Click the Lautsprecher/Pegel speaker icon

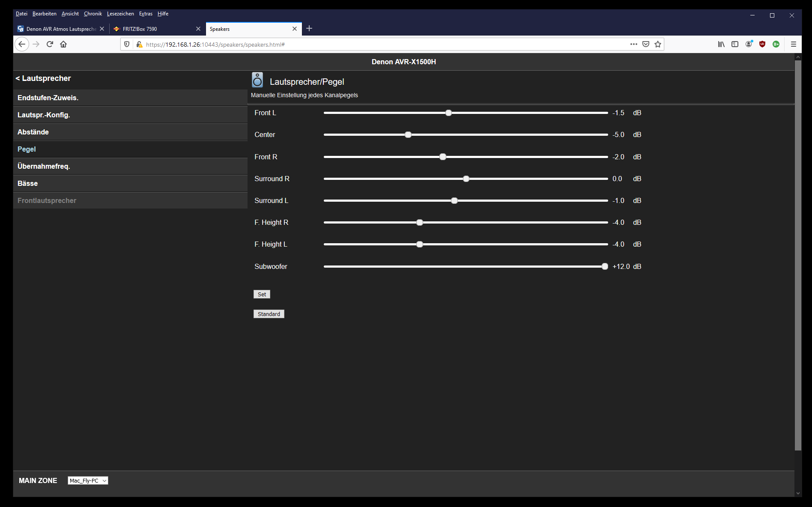(257, 80)
